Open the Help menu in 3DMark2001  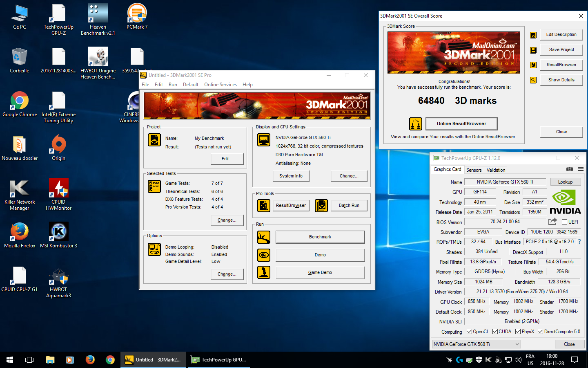[x=247, y=85]
